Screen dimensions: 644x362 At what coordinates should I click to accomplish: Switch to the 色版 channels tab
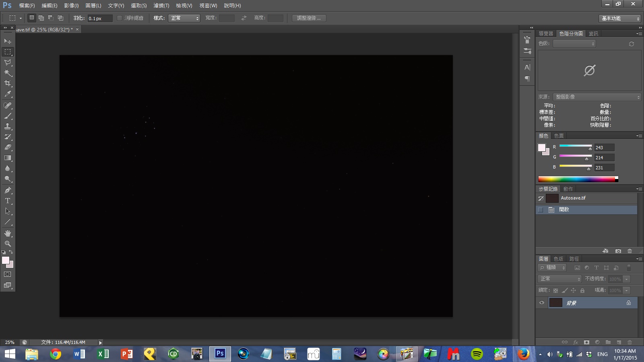click(x=558, y=259)
